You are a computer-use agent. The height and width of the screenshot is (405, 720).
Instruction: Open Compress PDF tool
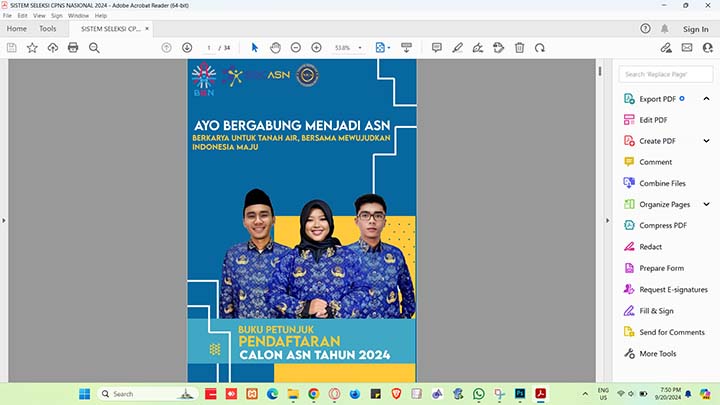pos(663,225)
